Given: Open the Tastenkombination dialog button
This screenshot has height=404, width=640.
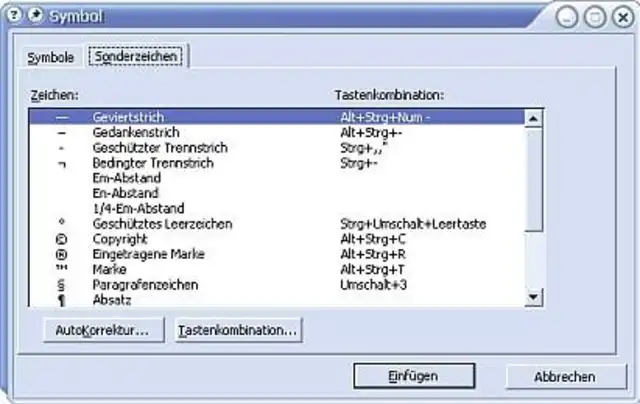Looking at the screenshot, I should click(238, 329).
